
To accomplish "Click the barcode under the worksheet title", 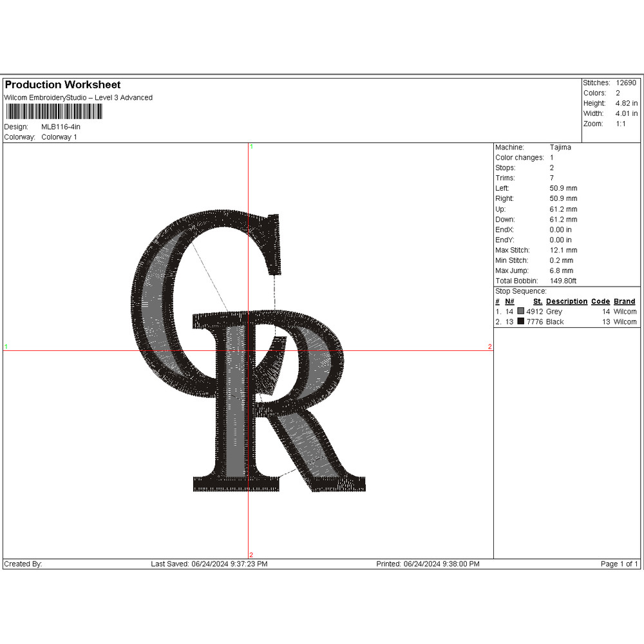I will click(x=53, y=112).
